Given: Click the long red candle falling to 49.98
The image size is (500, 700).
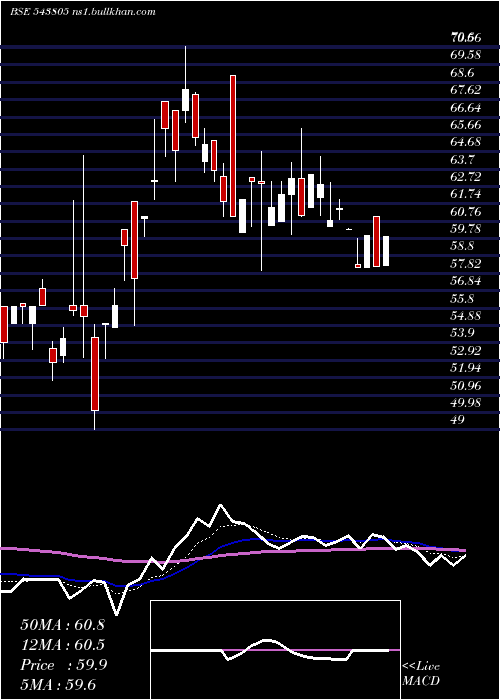Looking at the screenshot, I should click(95, 374).
